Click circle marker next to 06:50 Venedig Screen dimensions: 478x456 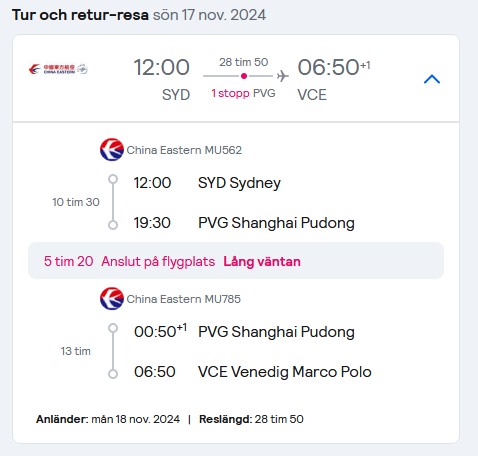pyautogui.click(x=113, y=374)
